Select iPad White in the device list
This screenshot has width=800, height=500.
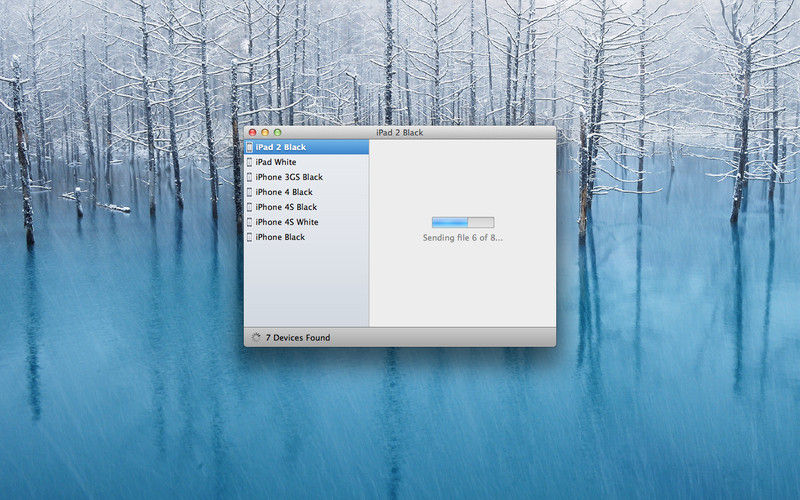[307, 162]
